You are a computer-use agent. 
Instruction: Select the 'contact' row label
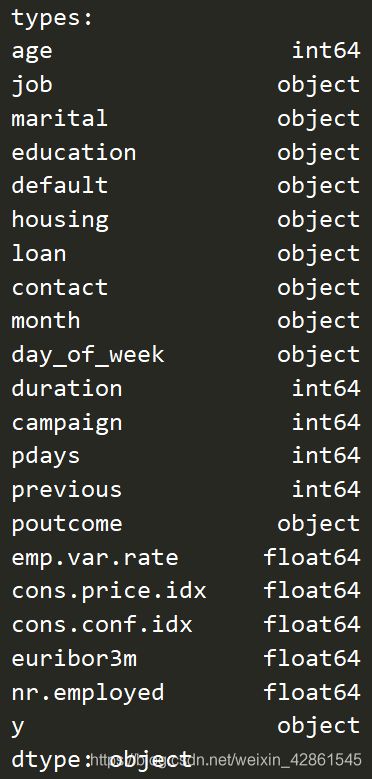(60, 287)
